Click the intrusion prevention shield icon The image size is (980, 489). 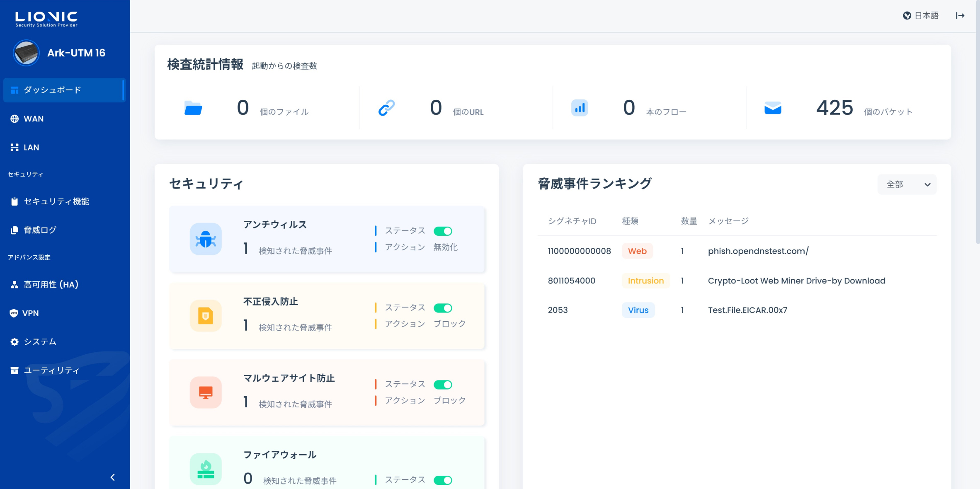pyautogui.click(x=206, y=316)
